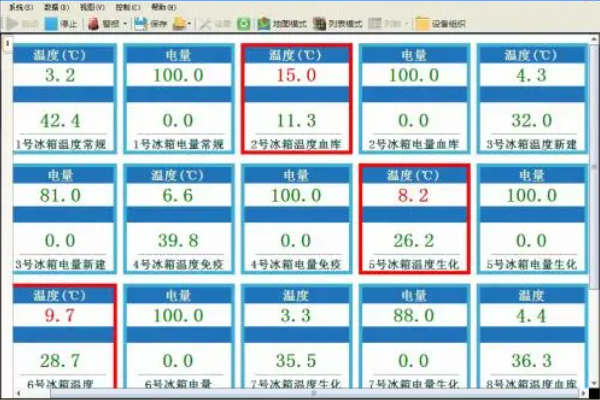Click the open folder toolbar icon
This screenshot has width=600, height=400.
tap(178, 22)
